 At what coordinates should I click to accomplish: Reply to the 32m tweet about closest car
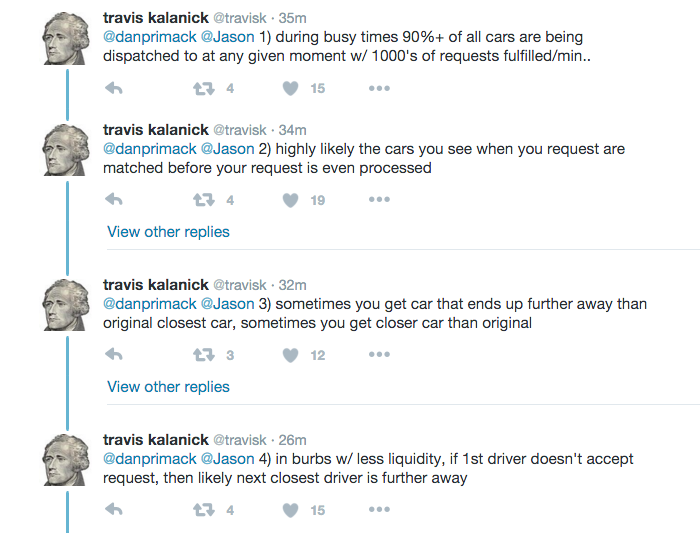click(x=113, y=355)
